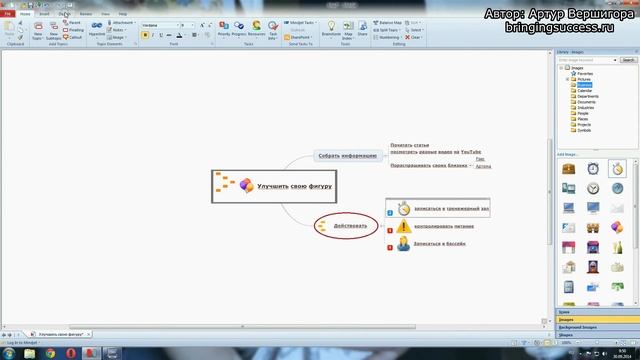640x360 pixels.
Task: Pick the font color swatch
Action: pos(180,36)
